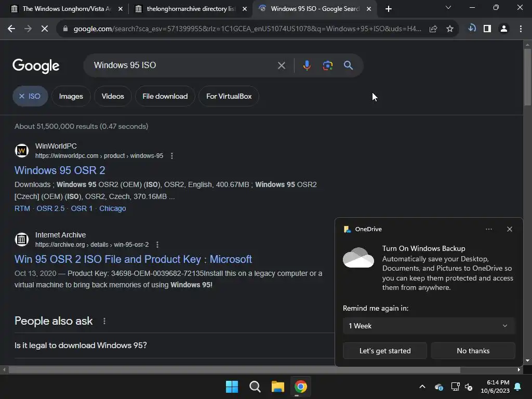Open Windows 95 OSR 2 result

(60, 170)
